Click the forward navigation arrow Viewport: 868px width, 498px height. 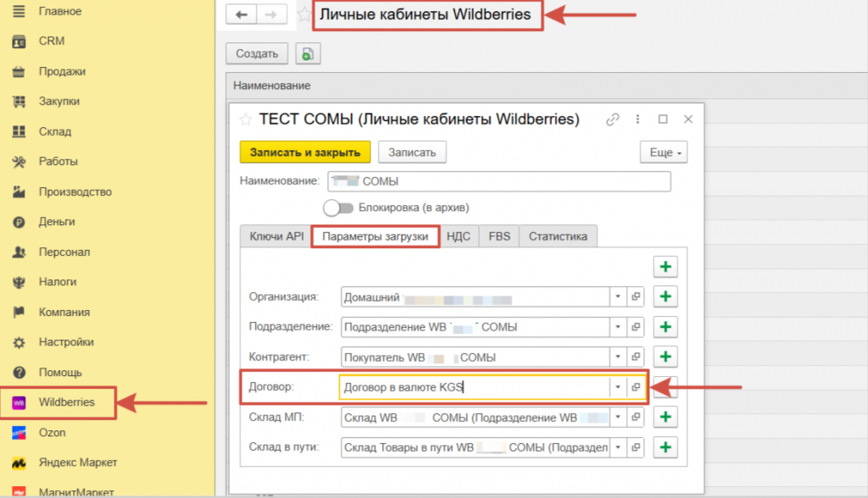(271, 15)
